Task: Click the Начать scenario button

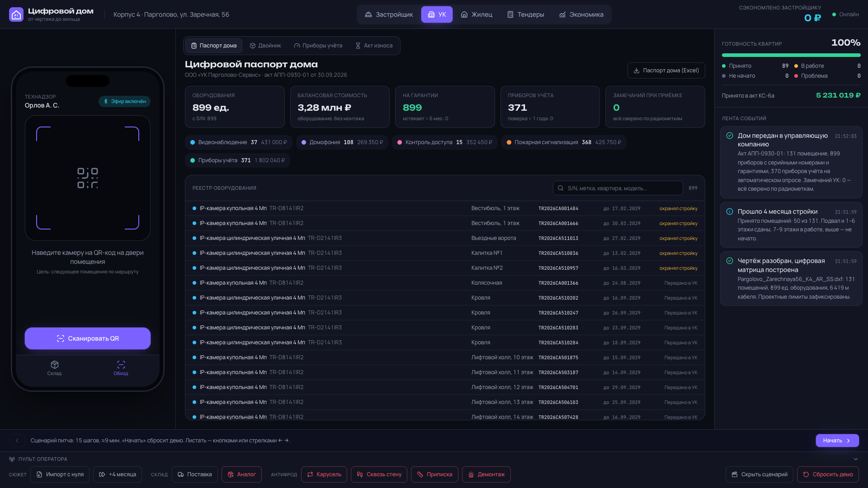Action: pos(837,441)
